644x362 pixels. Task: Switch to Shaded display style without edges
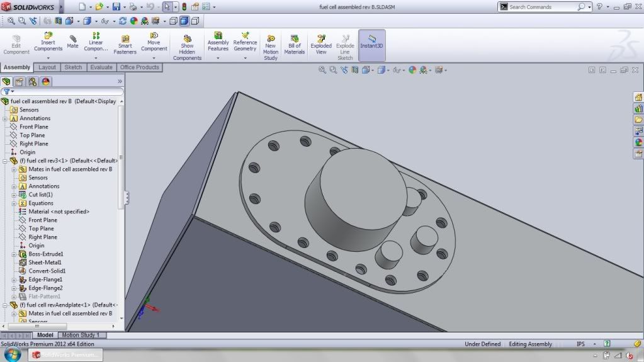195,21
